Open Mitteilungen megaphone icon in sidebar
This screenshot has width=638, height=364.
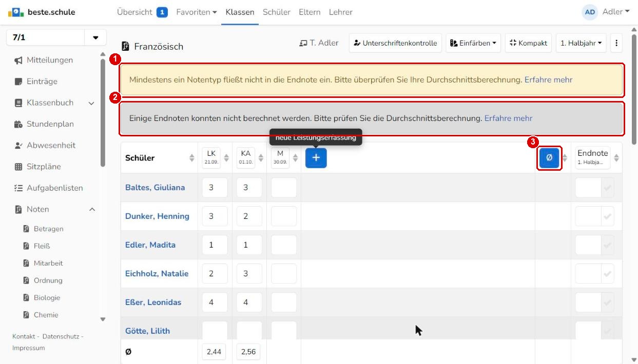pos(18,60)
